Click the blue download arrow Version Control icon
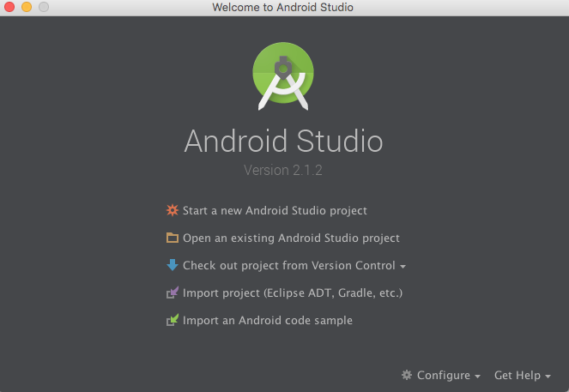The width and height of the screenshot is (569, 392). [x=173, y=265]
